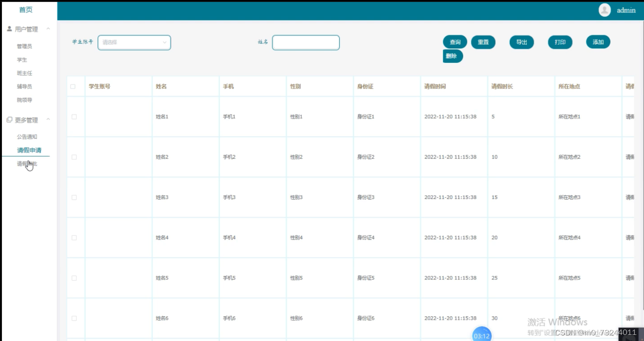Viewport: 644px width, 341px height.
Task: Click the 打印 button
Action: pos(560,42)
